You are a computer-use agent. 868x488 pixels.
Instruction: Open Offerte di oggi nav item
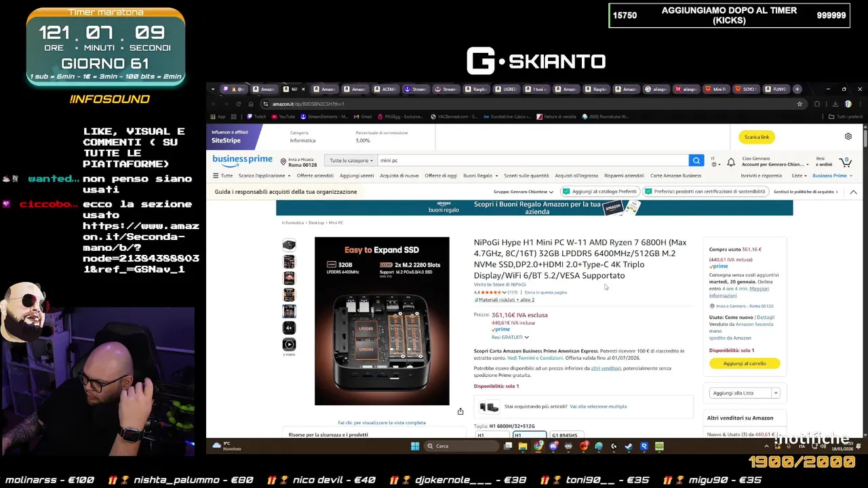coord(441,176)
